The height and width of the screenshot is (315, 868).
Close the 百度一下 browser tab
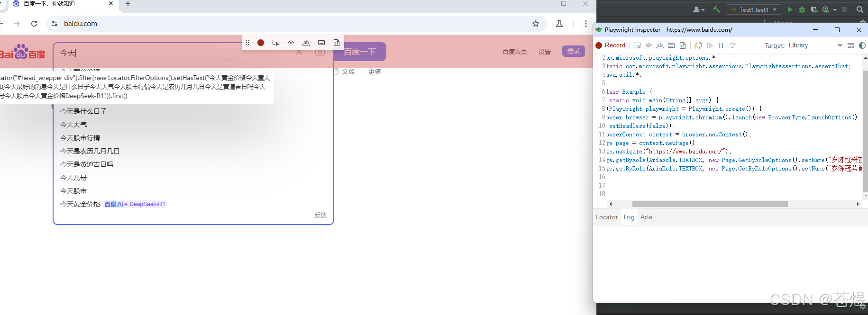(x=111, y=3)
